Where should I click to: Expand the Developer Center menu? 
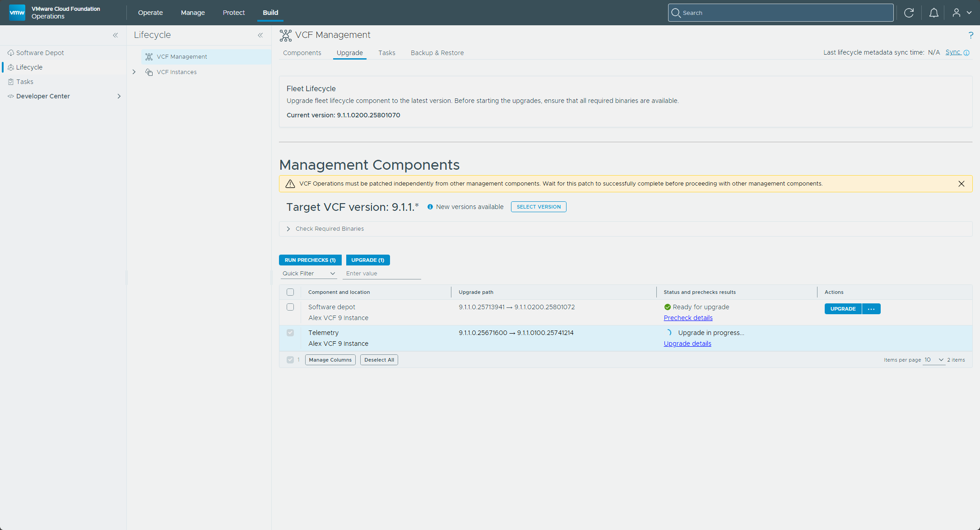click(119, 96)
